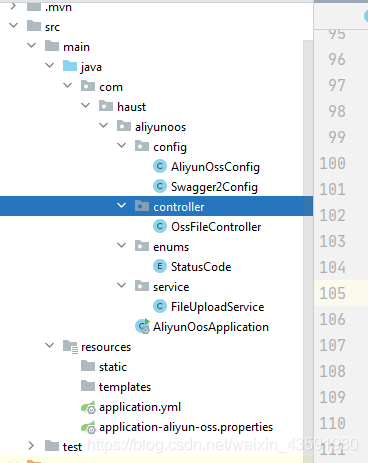
Task: Click the StatusCode enum icon
Action: pos(160,266)
